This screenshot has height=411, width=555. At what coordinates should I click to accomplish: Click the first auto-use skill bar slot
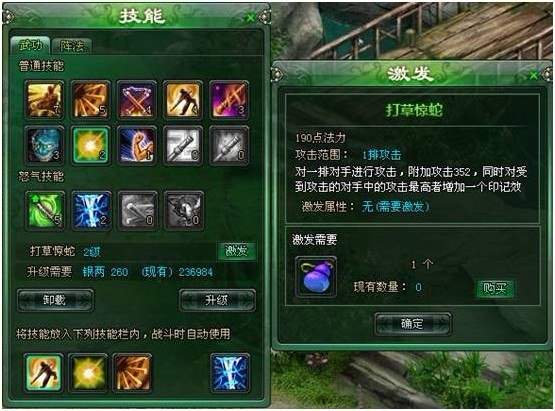(x=44, y=373)
